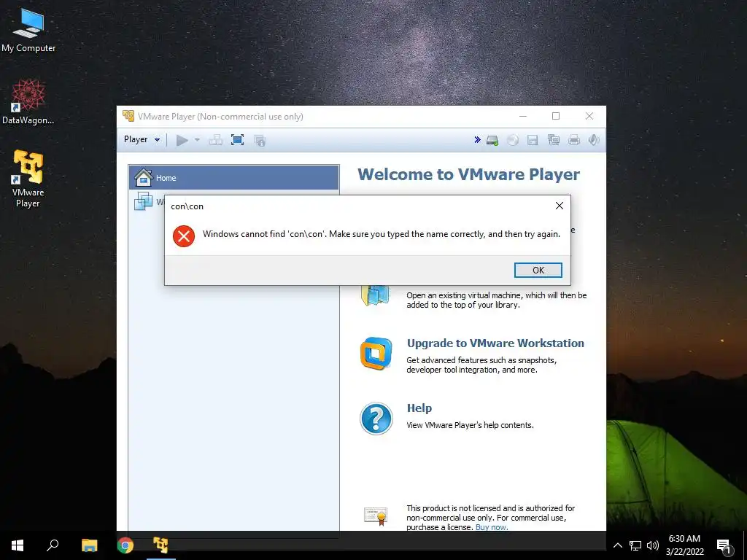
Task: Click the VMware Player title bar icon
Action: [128, 116]
